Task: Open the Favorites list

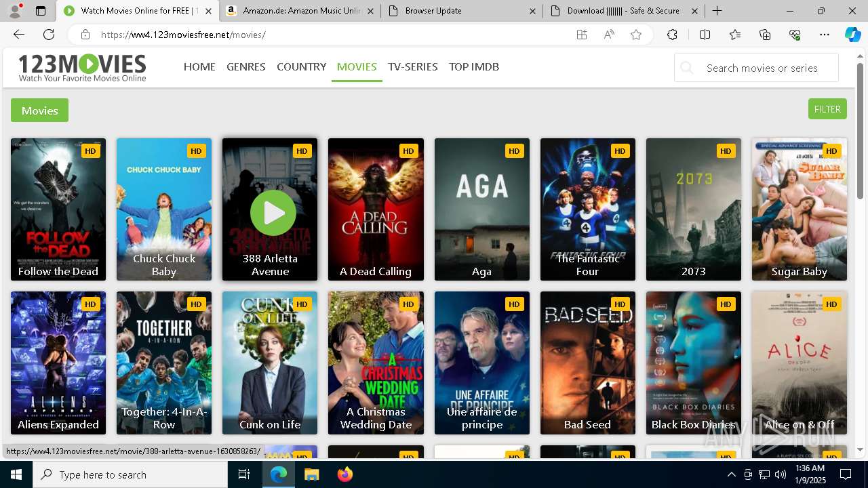Action: pos(735,35)
